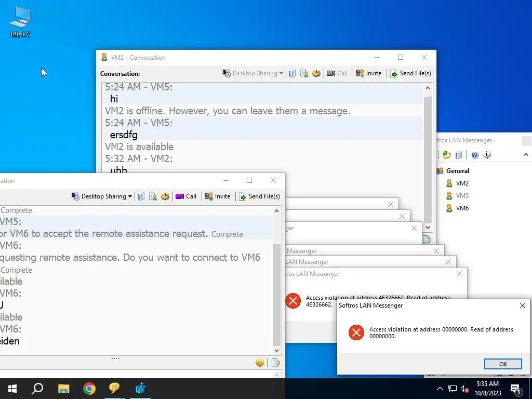Open Desktop Sharing dropdown in front conversation window
The width and height of the screenshot is (532, 399).
[x=101, y=196]
